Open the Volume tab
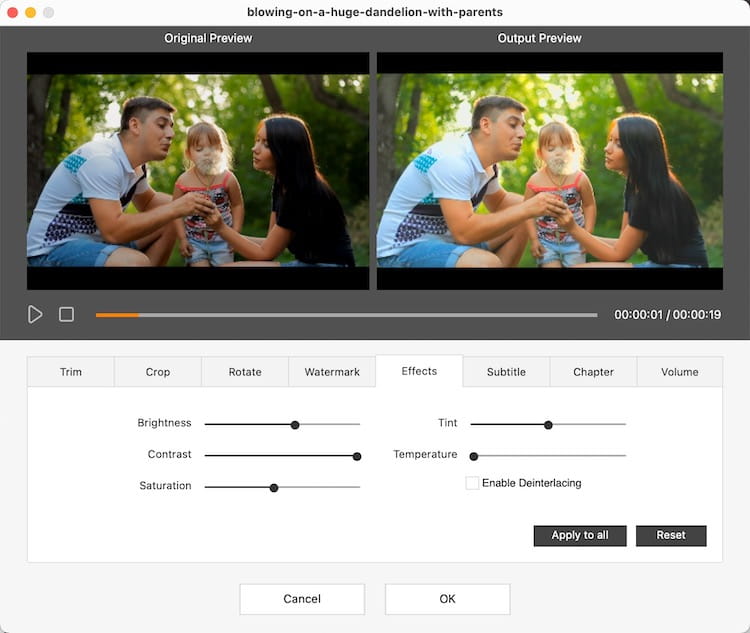This screenshot has width=750, height=633. (x=680, y=372)
